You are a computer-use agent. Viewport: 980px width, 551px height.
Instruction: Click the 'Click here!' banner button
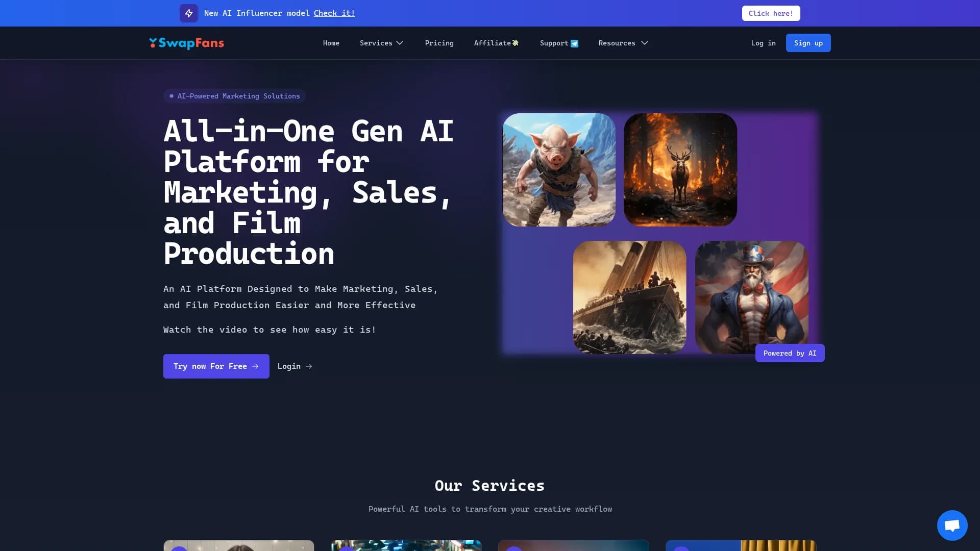771,13
